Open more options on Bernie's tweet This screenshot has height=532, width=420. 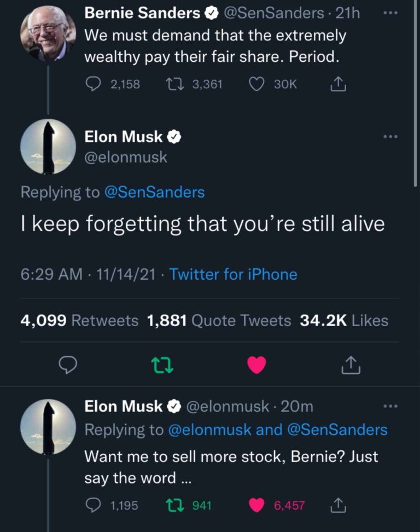[x=390, y=12]
